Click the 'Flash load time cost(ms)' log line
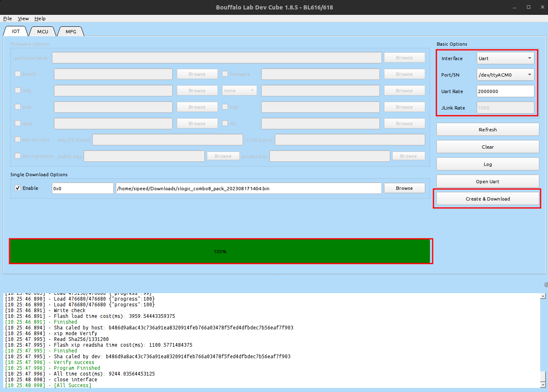Image resolution: width=548 pixels, height=392 pixels. (x=90, y=316)
